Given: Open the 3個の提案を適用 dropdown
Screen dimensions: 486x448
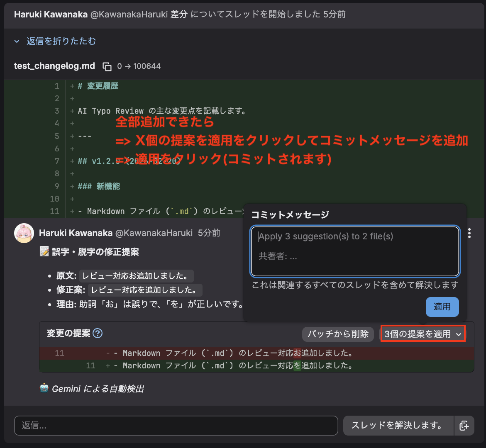Looking at the screenshot, I should coord(423,334).
